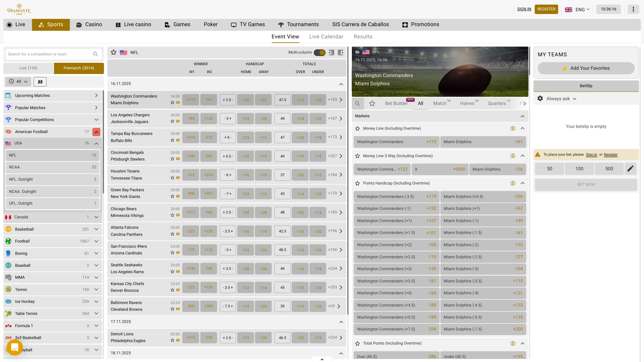Image resolution: width=644 pixels, height=362 pixels.
Task: Open the three-dot options menu
Action: tap(633, 9)
